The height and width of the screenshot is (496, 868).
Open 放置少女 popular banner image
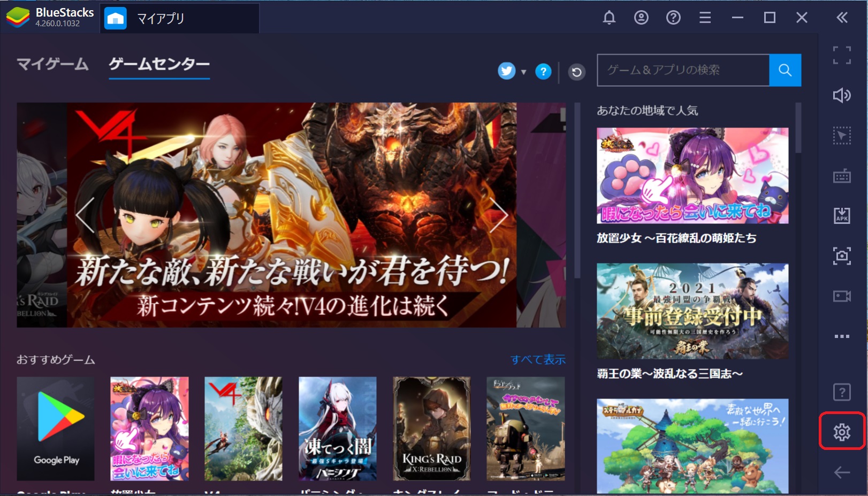pyautogui.click(x=692, y=176)
